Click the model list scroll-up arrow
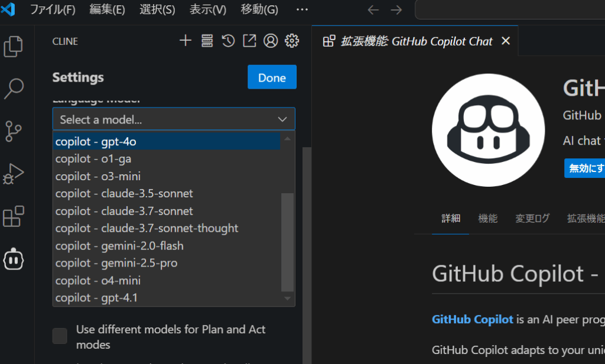Screen dimensions: 605x364 point(288,138)
